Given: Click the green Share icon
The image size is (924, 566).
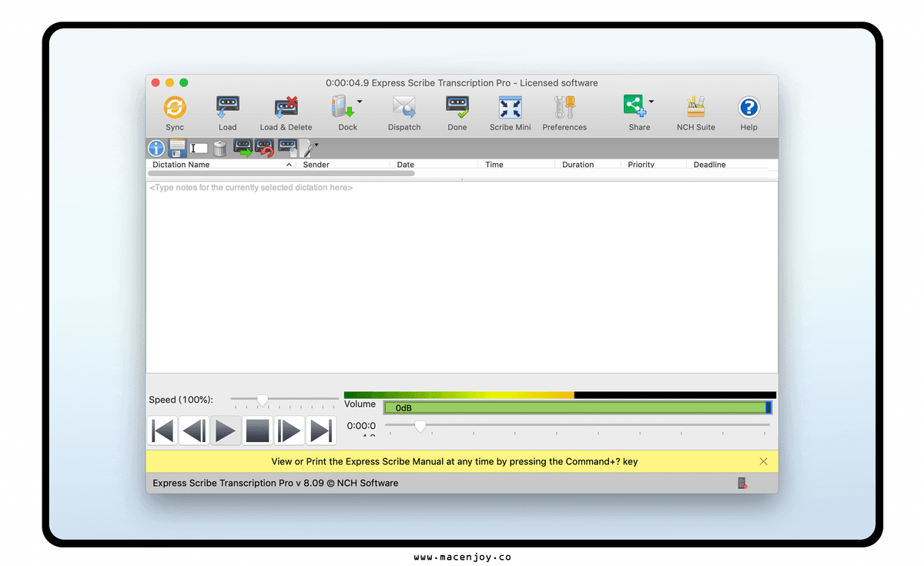Looking at the screenshot, I should pos(634,106).
